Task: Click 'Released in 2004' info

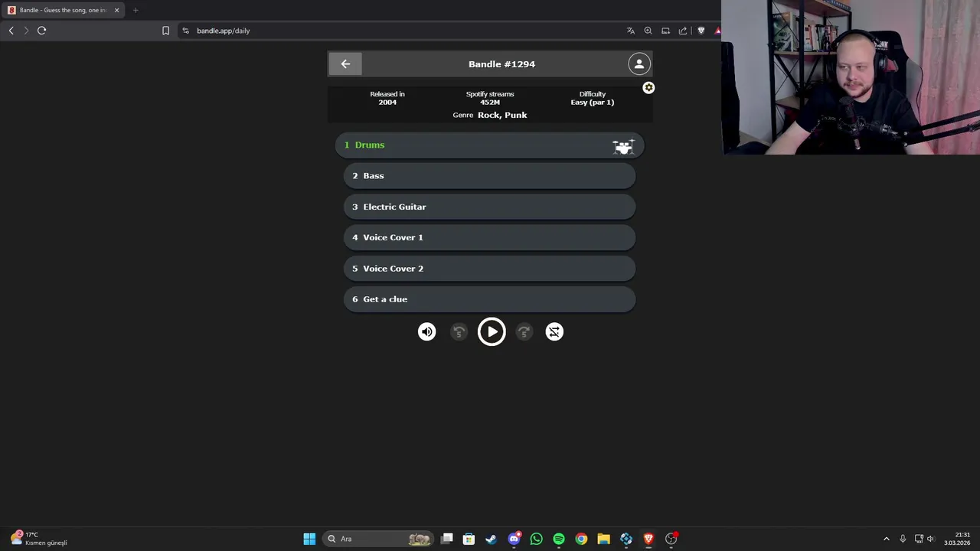Action: (x=387, y=98)
